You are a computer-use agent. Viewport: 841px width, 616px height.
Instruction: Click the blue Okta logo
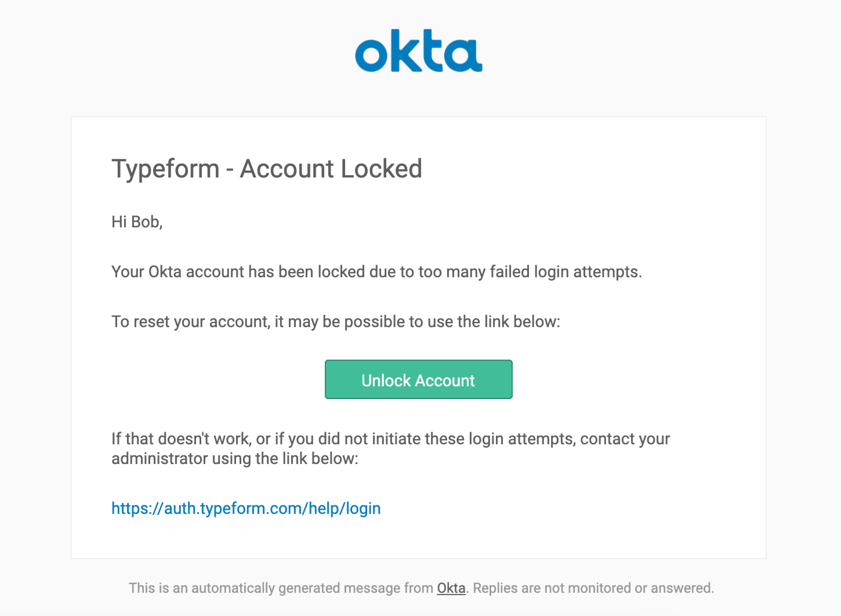419,50
